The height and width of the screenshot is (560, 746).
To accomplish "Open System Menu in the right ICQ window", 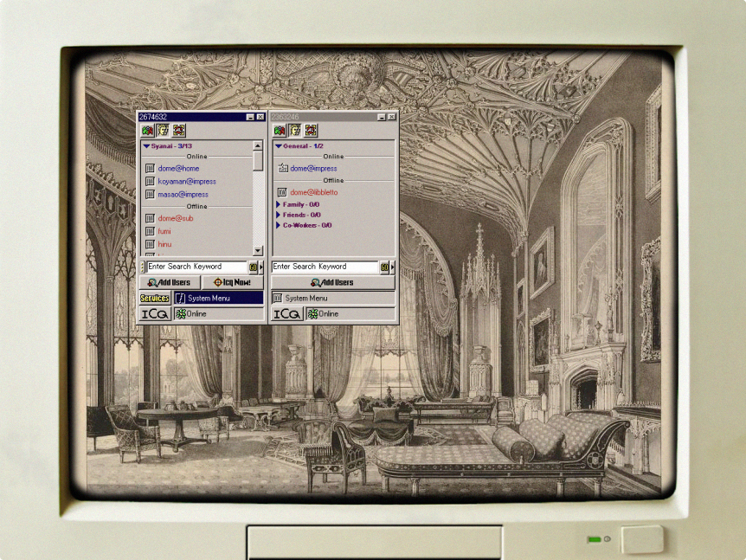I will (333, 299).
